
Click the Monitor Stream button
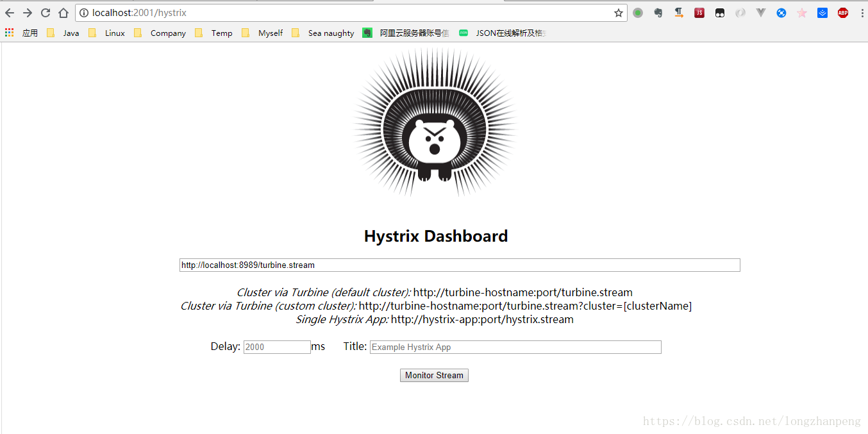click(x=434, y=375)
